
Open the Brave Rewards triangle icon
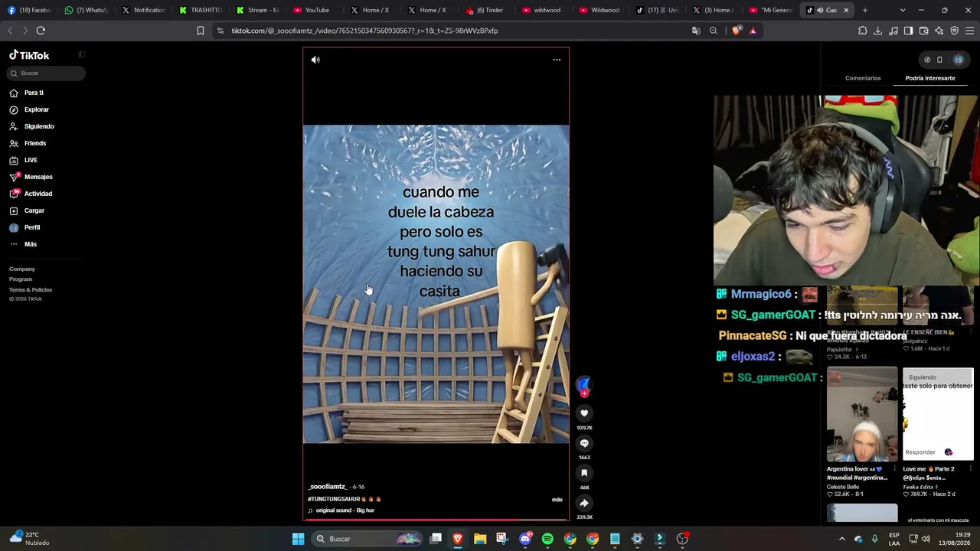pos(753,31)
